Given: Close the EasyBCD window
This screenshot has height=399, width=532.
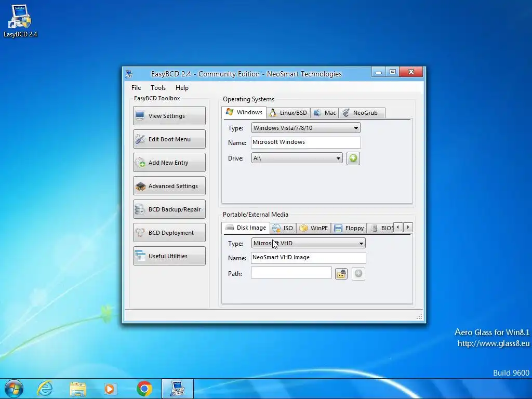Looking at the screenshot, I should (x=411, y=72).
